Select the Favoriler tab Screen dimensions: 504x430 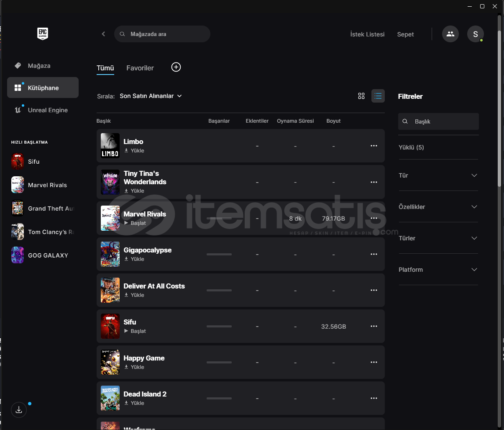[140, 68]
